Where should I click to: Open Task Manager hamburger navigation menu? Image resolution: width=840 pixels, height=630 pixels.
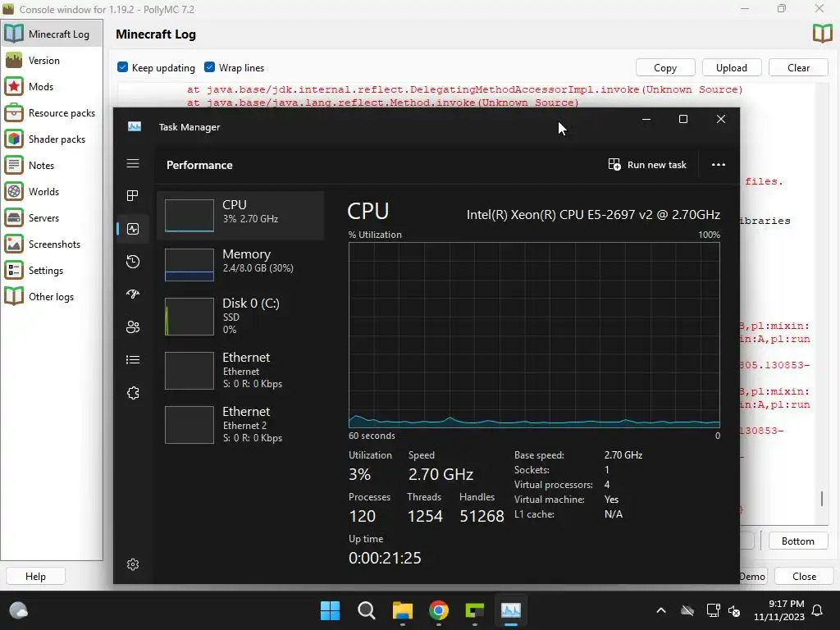tap(133, 163)
